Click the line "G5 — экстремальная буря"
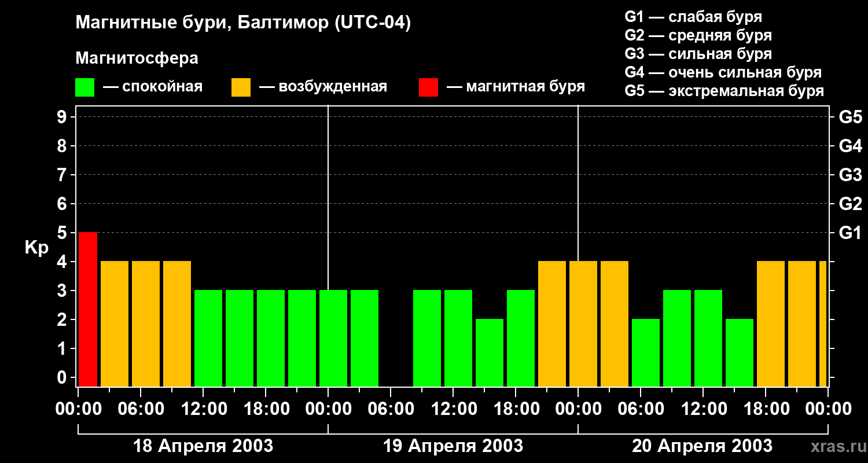This screenshot has height=463, width=868. click(724, 91)
